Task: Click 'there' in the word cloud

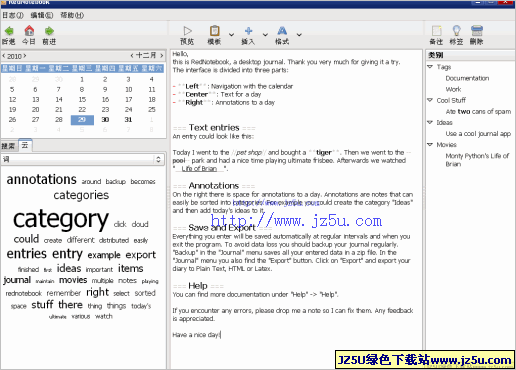Action: [x=70, y=305]
